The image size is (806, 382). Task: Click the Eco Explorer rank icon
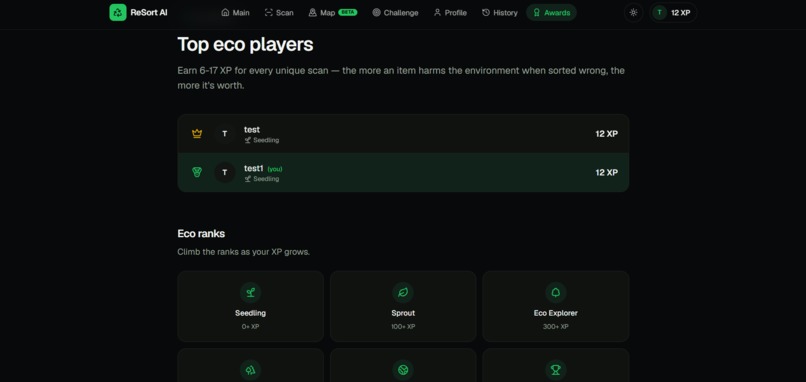point(556,293)
